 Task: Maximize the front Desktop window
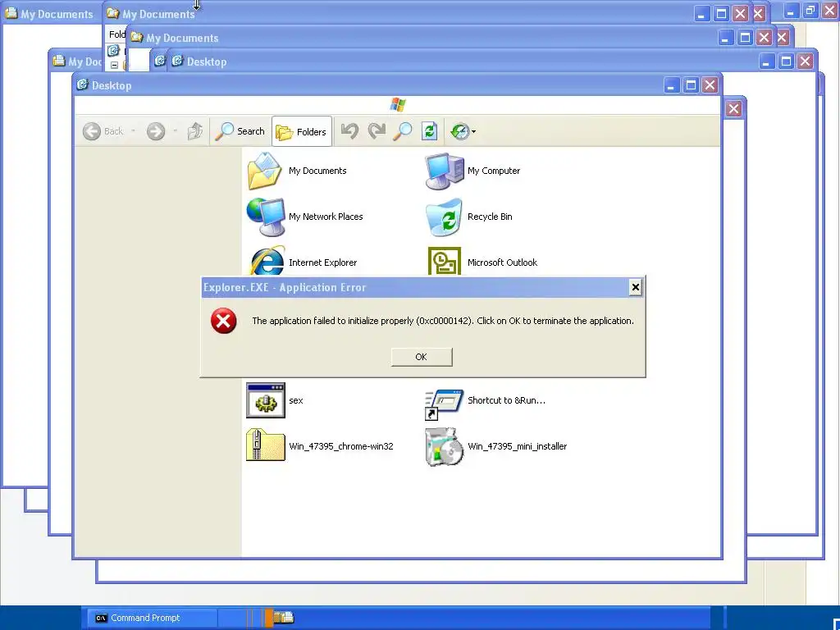pyautogui.click(x=691, y=84)
